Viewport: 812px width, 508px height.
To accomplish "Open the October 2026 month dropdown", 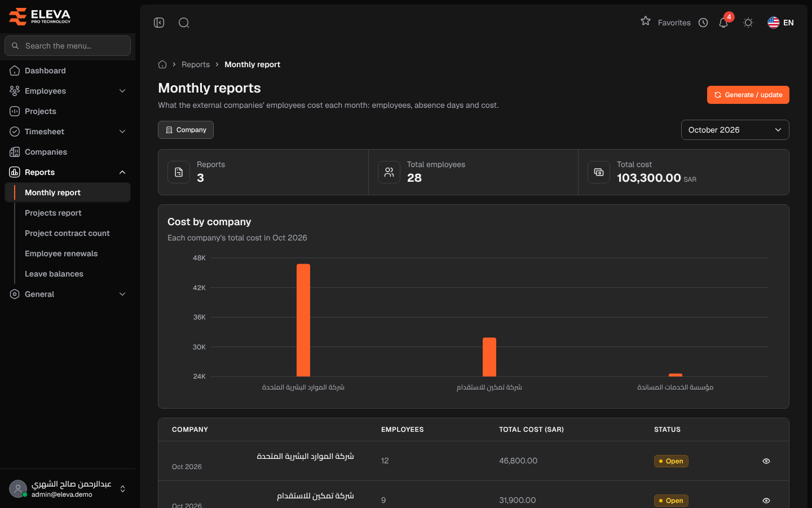I will tap(735, 130).
